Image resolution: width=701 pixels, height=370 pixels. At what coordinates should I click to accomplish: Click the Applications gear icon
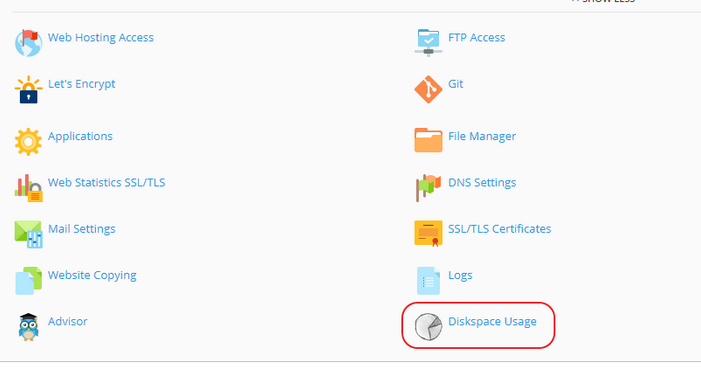click(28, 142)
